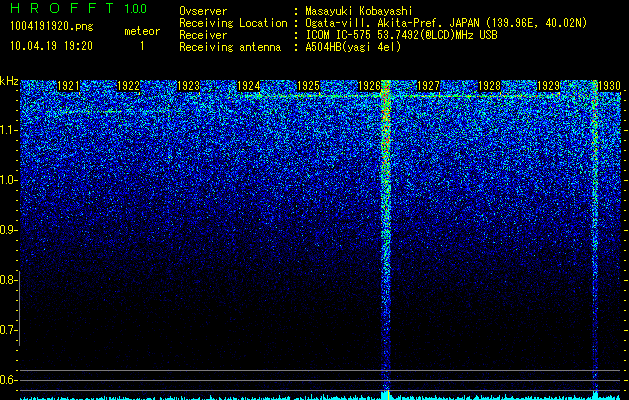Click the 1.1 frequency axis label

click(9, 130)
